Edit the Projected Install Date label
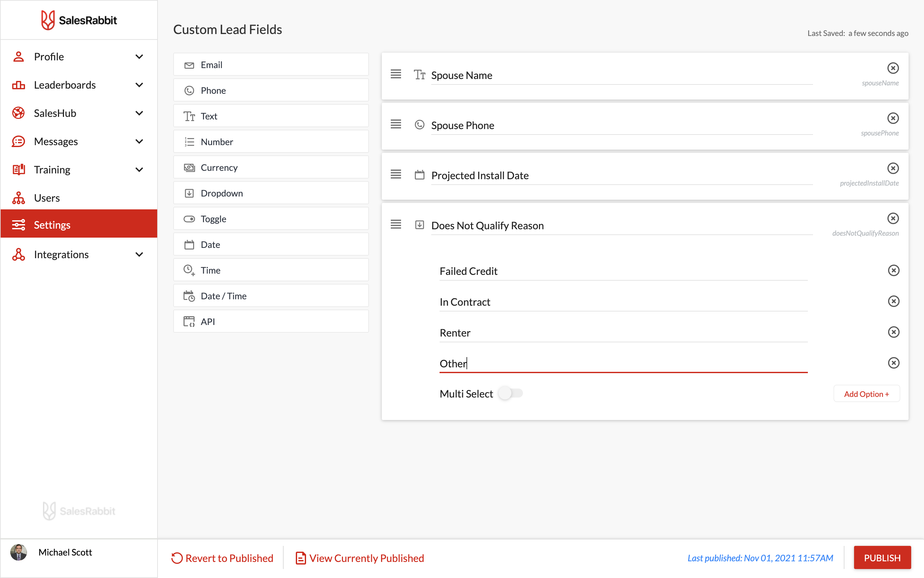Screen dimensions: 924x578 tap(621, 175)
